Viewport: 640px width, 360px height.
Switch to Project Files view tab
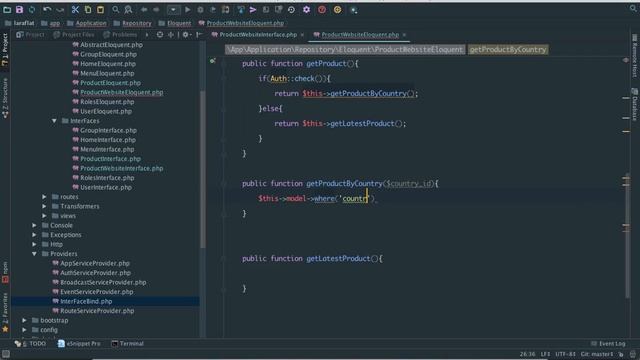pos(74,35)
